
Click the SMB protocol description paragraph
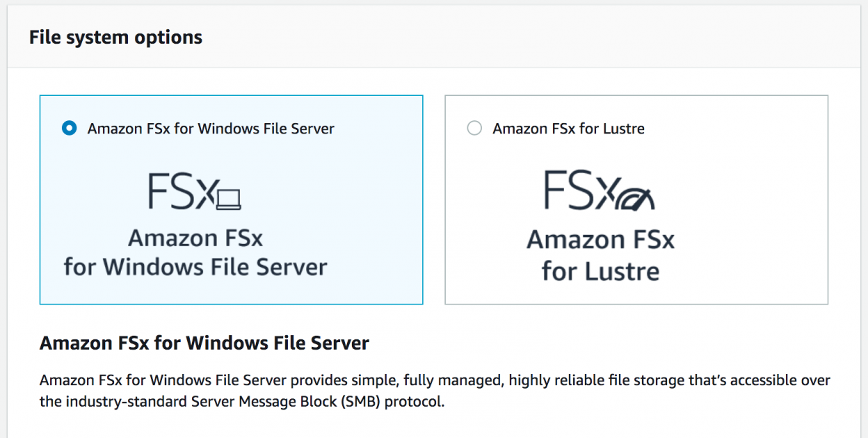[x=431, y=389]
